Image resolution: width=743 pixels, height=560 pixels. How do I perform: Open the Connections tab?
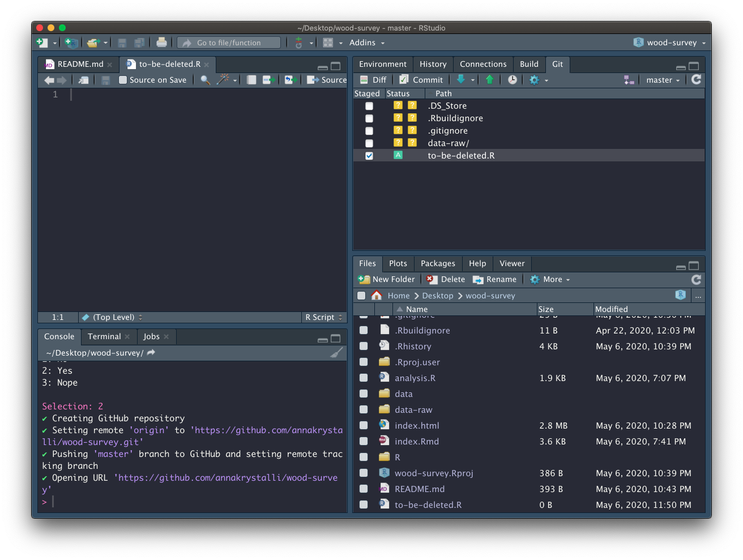coord(483,64)
